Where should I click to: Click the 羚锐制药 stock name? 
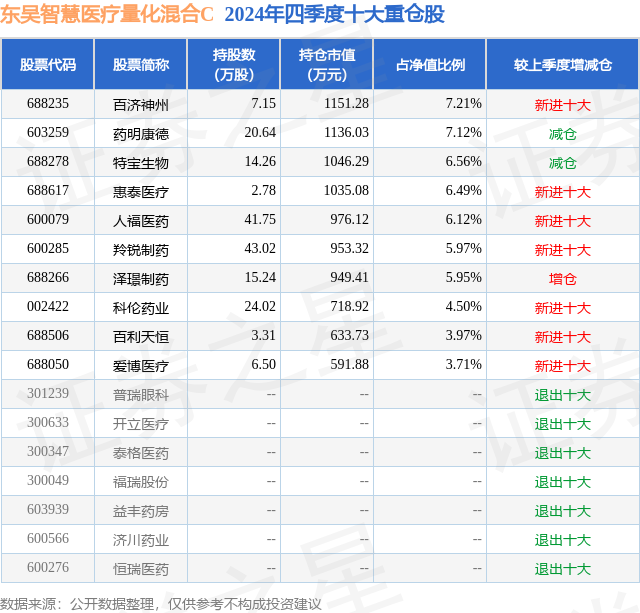[x=141, y=249]
